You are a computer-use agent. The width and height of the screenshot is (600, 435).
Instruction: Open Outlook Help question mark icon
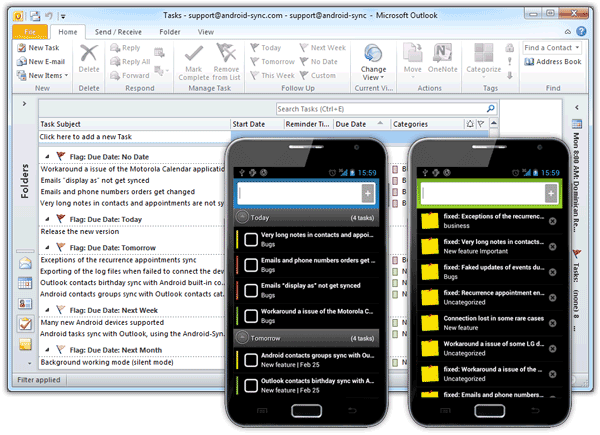(x=581, y=31)
